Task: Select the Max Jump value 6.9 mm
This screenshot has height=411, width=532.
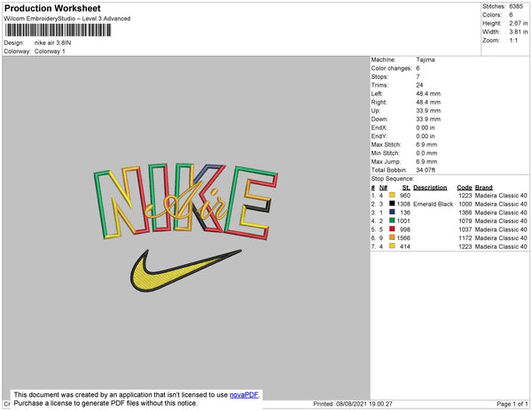Action: (x=426, y=161)
